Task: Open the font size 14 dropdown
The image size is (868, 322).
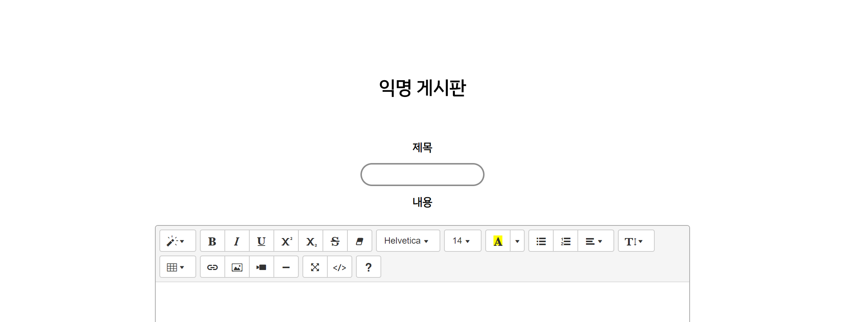Action: (x=463, y=241)
